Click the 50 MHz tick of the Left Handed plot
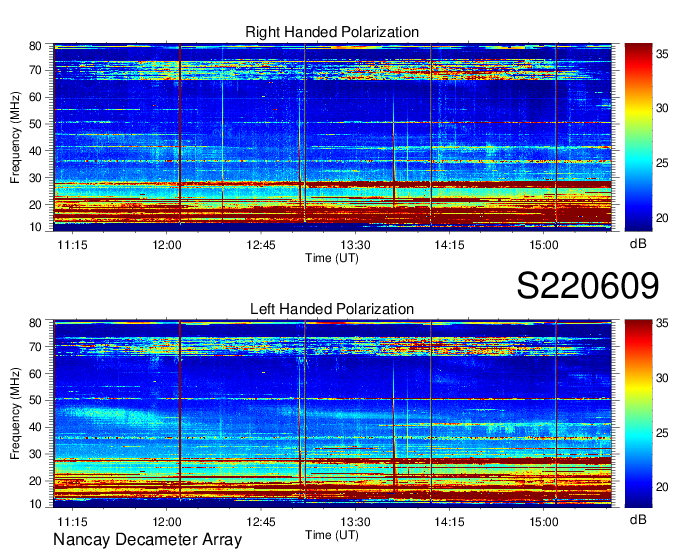Screen dimensions: 680x552 click(35, 400)
